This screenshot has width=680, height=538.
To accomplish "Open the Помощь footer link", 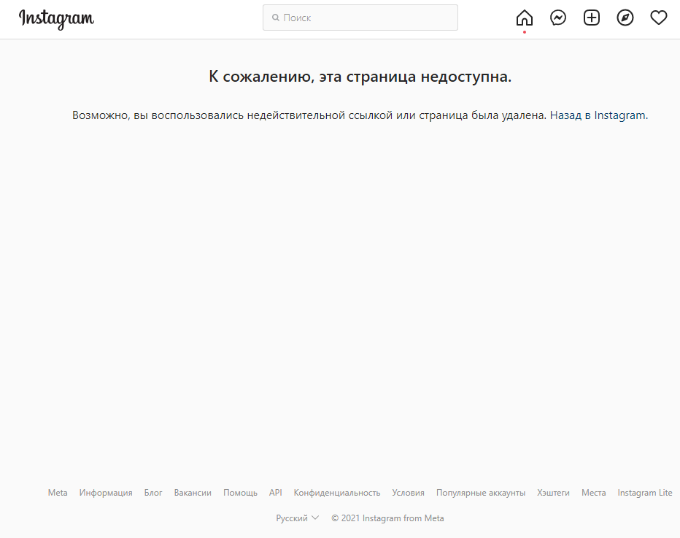I will (x=240, y=493).
